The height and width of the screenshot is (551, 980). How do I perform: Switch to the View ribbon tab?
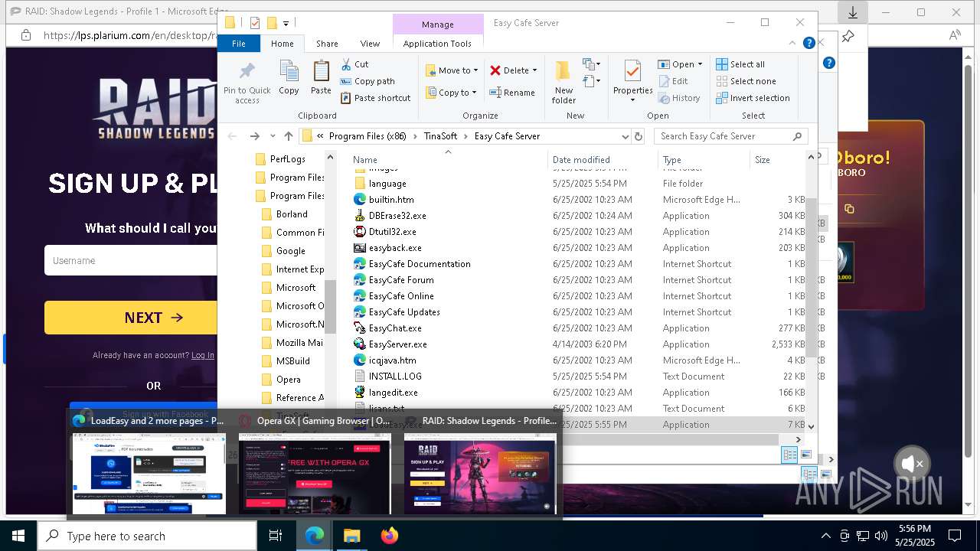pyautogui.click(x=370, y=44)
